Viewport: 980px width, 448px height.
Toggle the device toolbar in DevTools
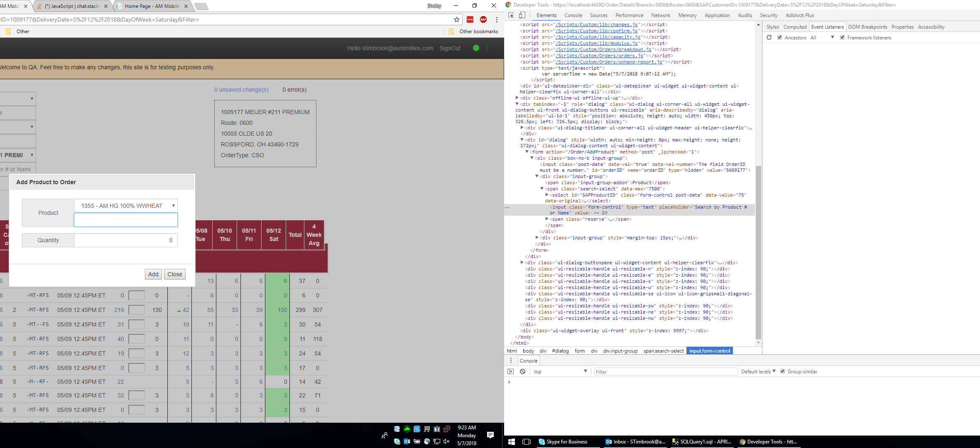tap(522, 15)
